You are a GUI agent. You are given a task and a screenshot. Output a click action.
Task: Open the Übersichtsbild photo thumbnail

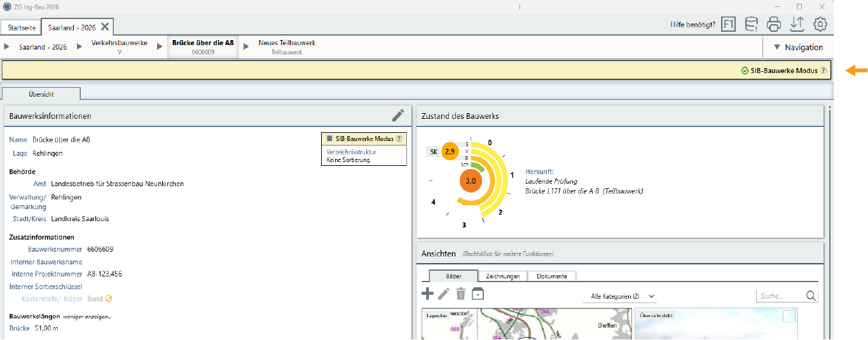tap(716, 324)
